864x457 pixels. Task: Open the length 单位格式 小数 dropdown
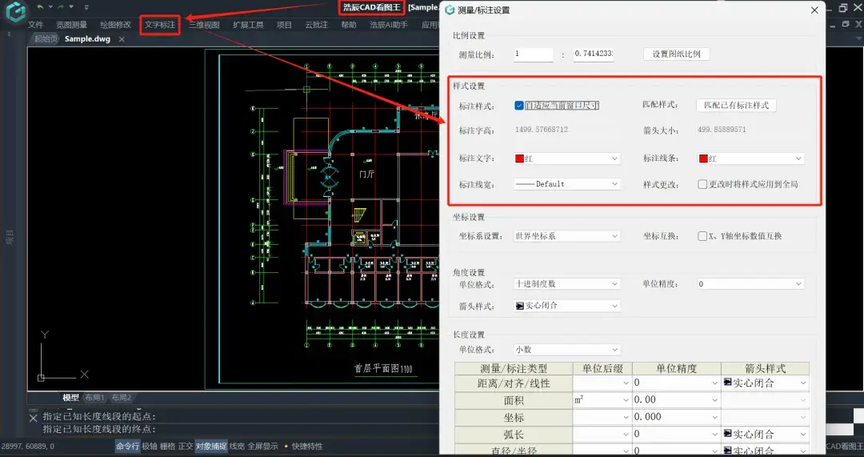pyautogui.click(x=566, y=350)
